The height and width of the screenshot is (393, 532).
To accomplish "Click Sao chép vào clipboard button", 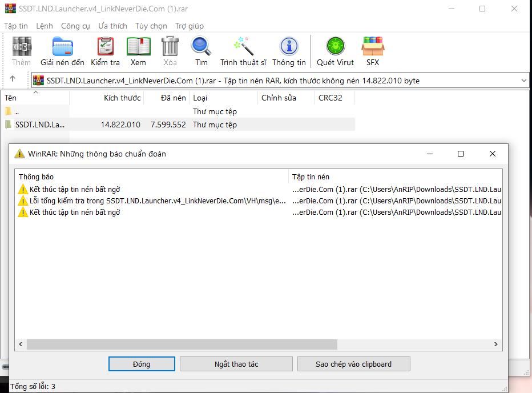I will pyautogui.click(x=353, y=364).
